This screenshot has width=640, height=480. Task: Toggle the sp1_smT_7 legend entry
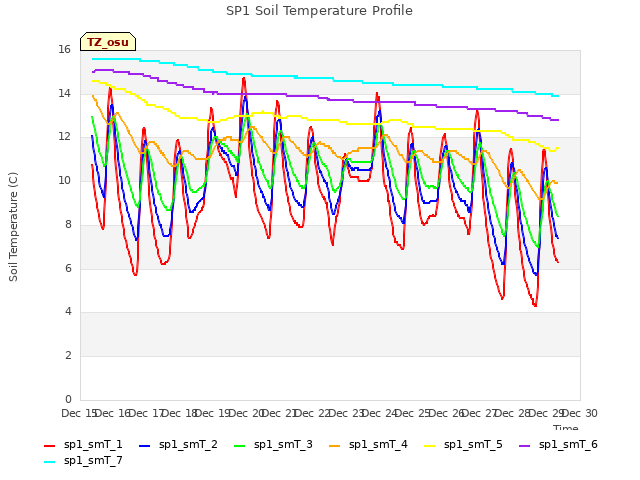pos(83,461)
